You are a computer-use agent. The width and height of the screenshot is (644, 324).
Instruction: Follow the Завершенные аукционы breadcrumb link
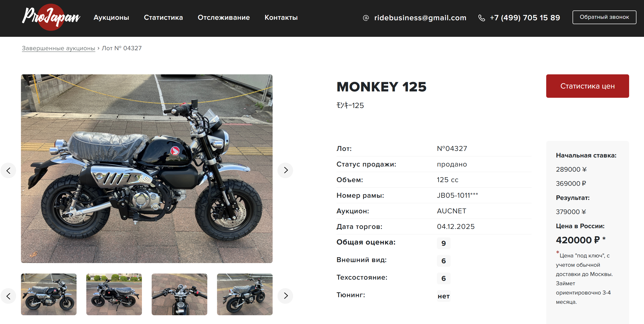coord(59,48)
